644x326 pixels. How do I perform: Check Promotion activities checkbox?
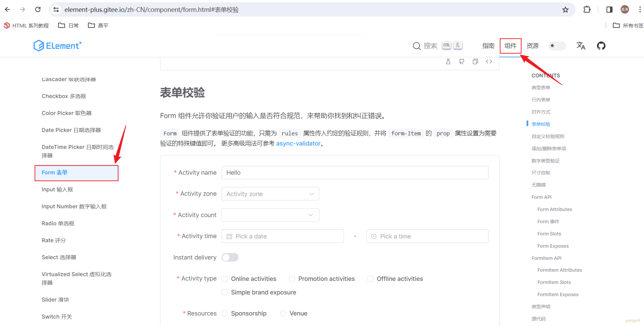click(292, 279)
